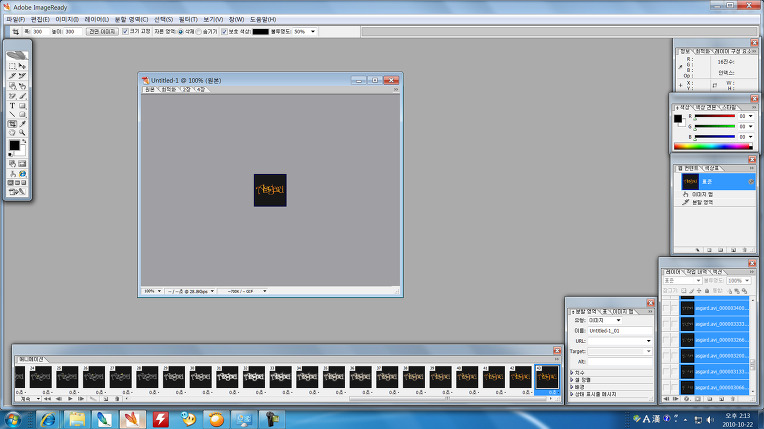
Task: Open the Window menu
Action: [x=236, y=20]
